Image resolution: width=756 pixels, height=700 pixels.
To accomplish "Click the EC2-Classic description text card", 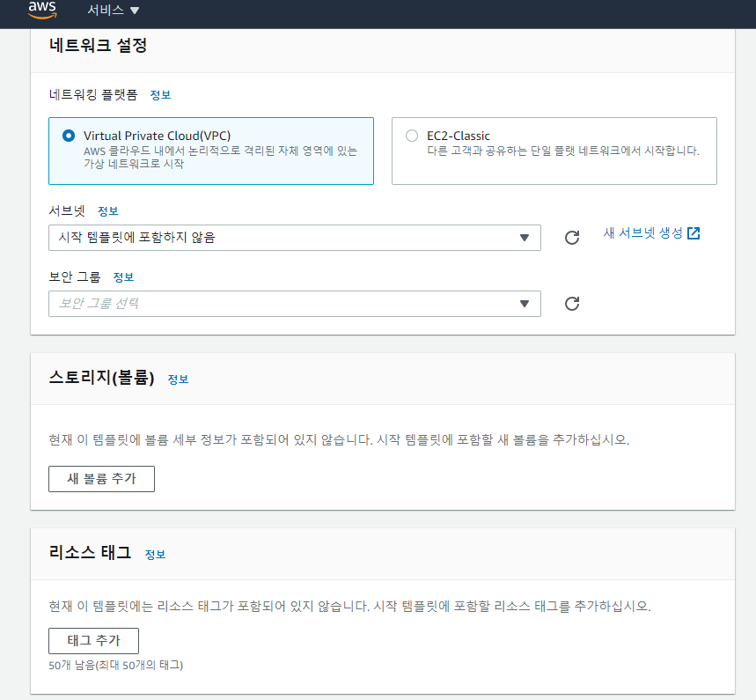I will [x=563, y=151].
